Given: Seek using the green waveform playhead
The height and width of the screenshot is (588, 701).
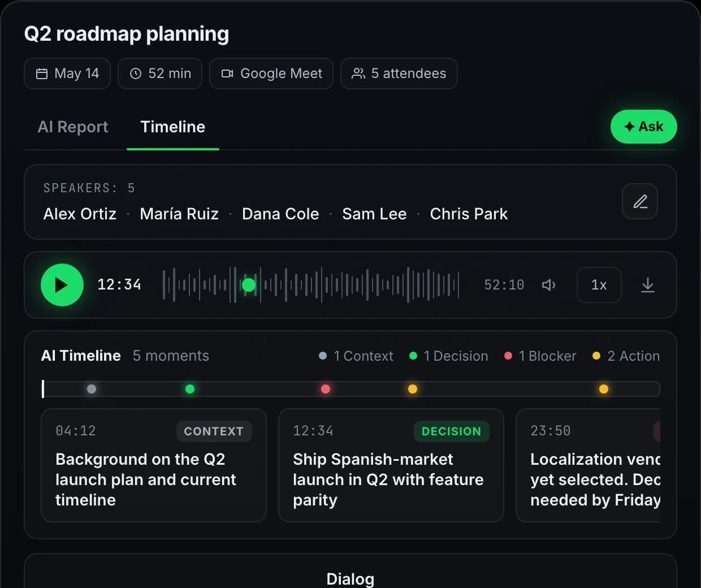Looking at the screenshot, I should (249, 285).
